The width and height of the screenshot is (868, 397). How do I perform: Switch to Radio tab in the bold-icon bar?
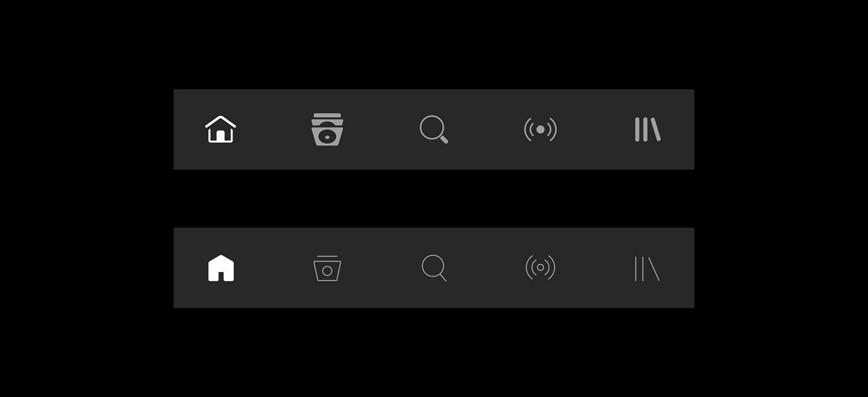(x=540, y=129)
